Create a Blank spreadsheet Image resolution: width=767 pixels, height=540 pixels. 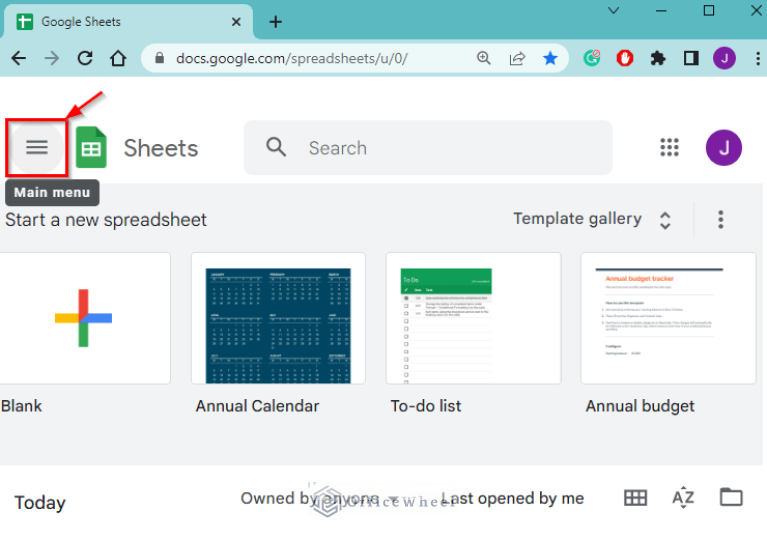pyautogui.click(x=84, y=318)
